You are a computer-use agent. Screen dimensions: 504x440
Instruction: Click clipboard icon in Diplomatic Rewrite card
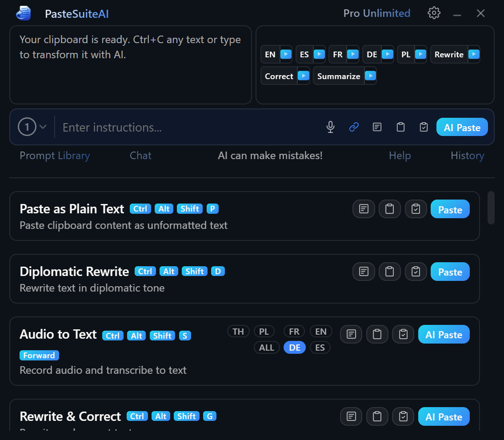click(390, 272)
